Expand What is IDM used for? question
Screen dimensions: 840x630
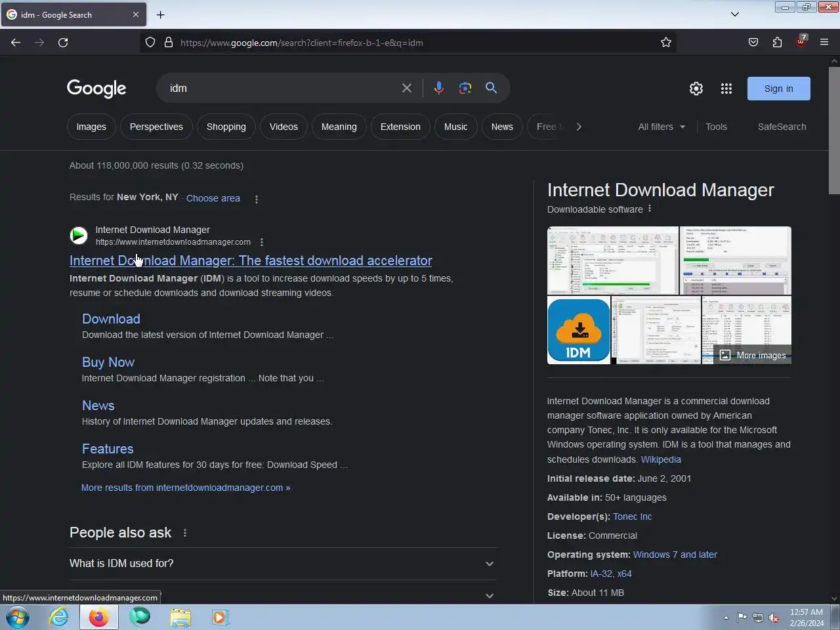(283, 564)
